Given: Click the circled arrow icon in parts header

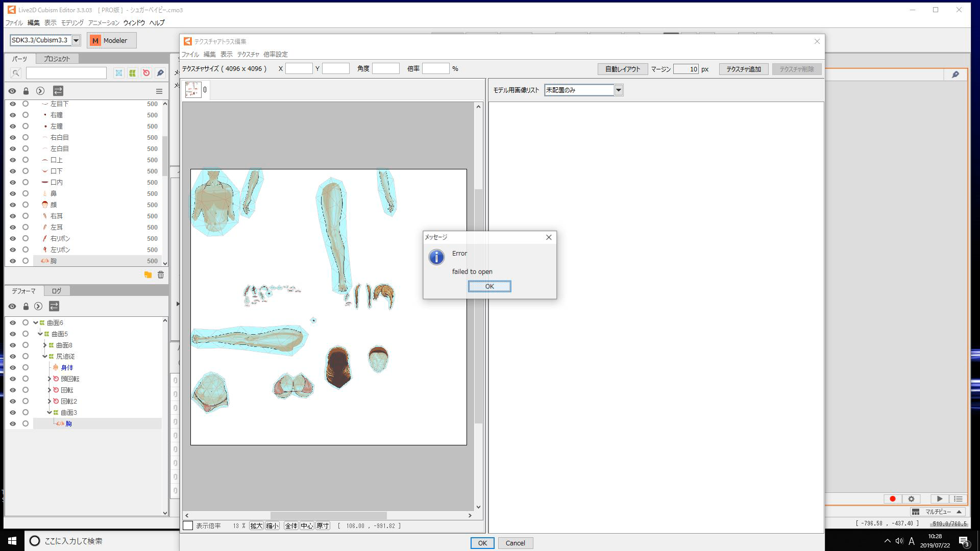Looking at the screenshot, I should (x=40, y=91).
